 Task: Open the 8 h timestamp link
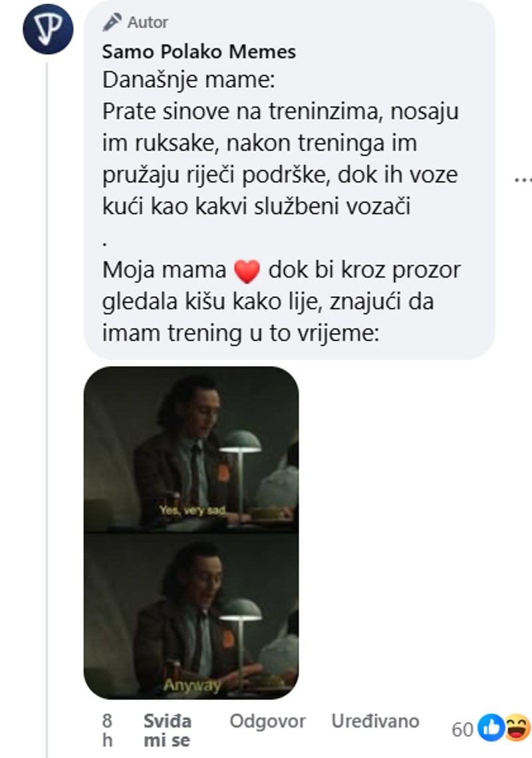coord(107,731)
